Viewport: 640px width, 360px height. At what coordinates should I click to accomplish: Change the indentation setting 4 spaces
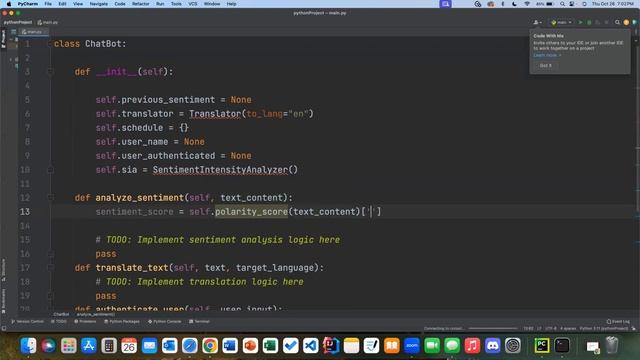pyautogui.click(x=568, y=328)
